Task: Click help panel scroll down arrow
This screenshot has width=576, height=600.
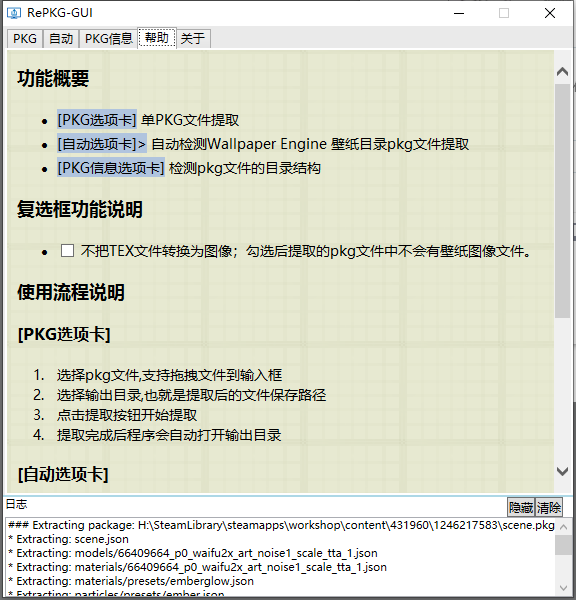Action: [x=562, y=471]
